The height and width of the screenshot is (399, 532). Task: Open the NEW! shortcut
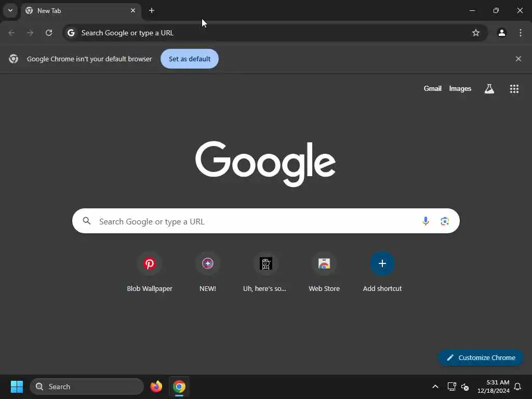208,272
